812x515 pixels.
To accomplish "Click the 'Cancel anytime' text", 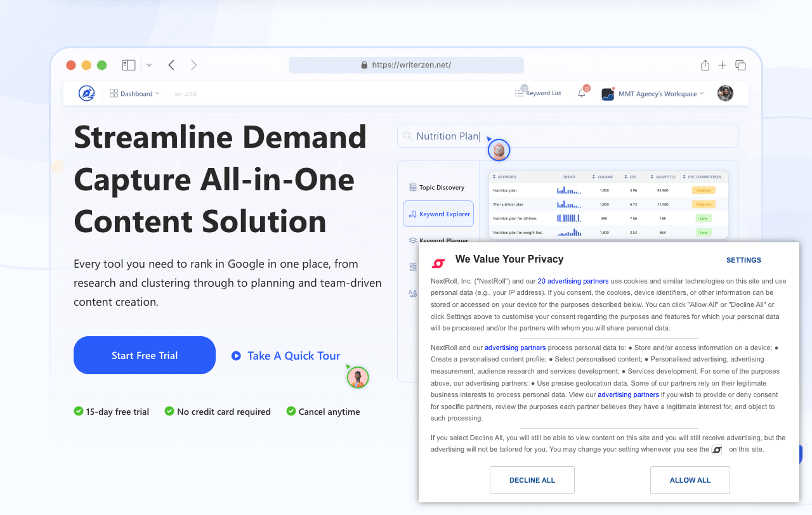I will (x=329, y=412).
